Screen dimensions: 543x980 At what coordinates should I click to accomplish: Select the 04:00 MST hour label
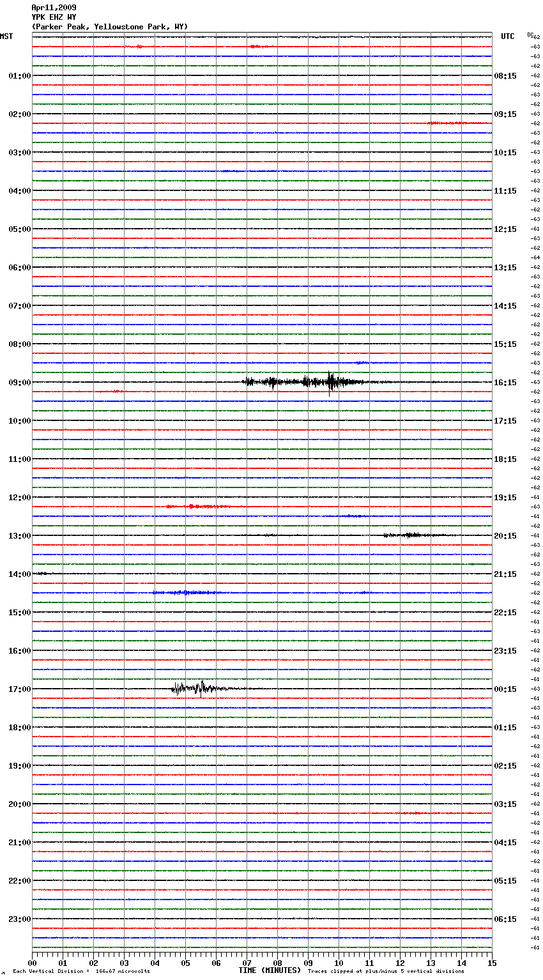[x=20, y=191]
